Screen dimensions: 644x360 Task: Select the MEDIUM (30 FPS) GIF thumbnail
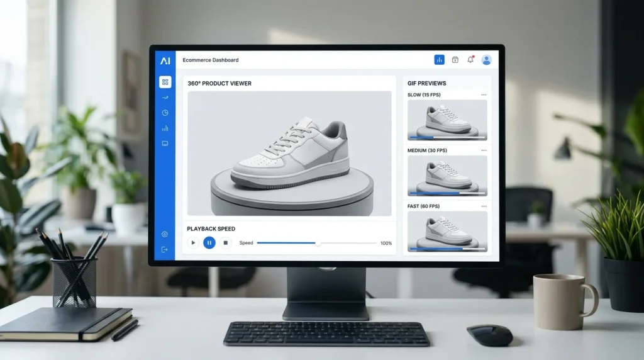447,176
